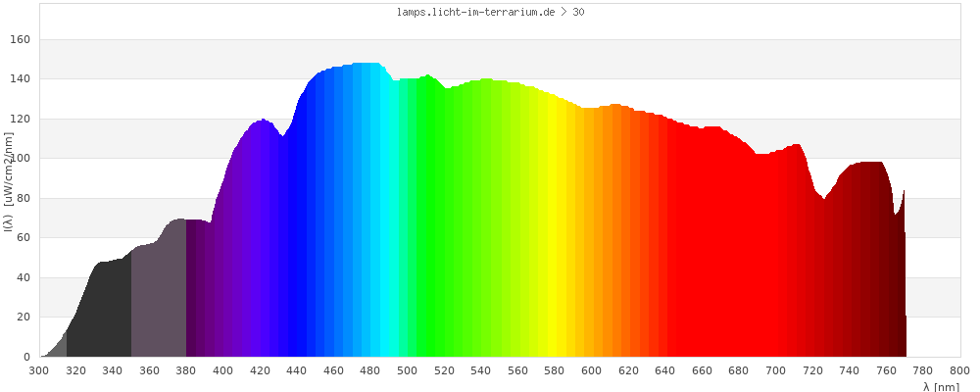This screenshot has width=980, height=392.
Task: Pick the 160 value on intensity axis
Action: click(x=20, y=39)
